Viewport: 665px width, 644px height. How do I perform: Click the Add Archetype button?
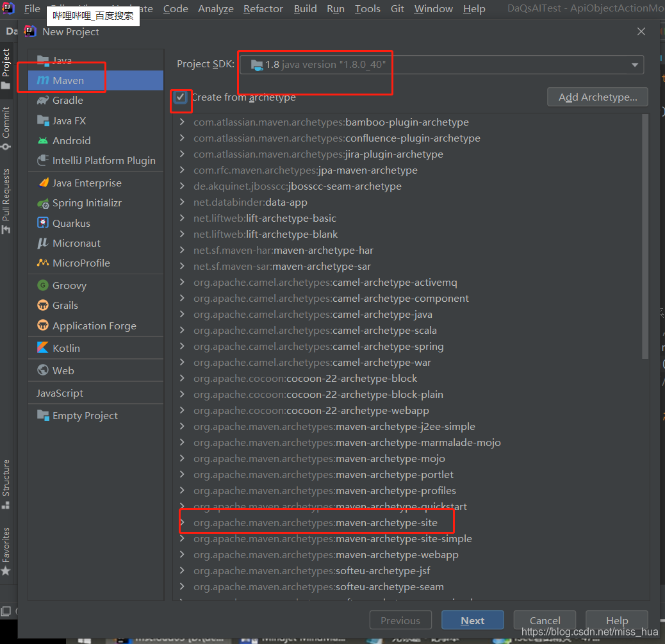pos(597,97)
